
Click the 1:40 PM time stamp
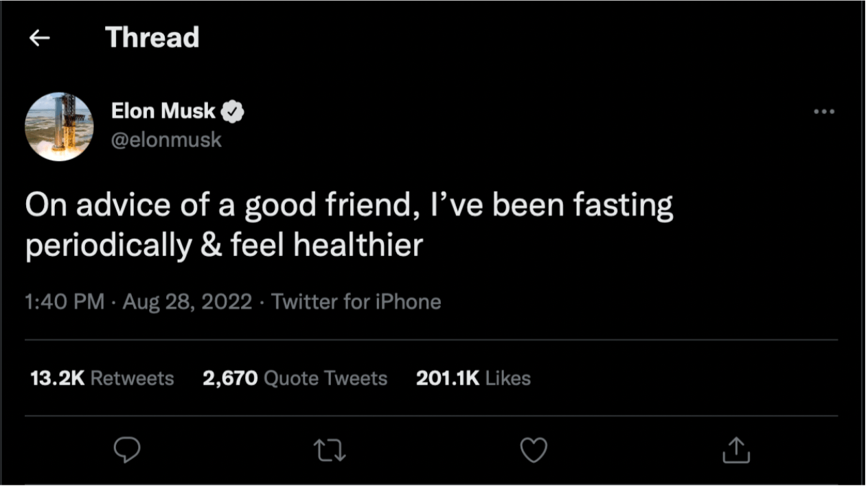point(65,302)
